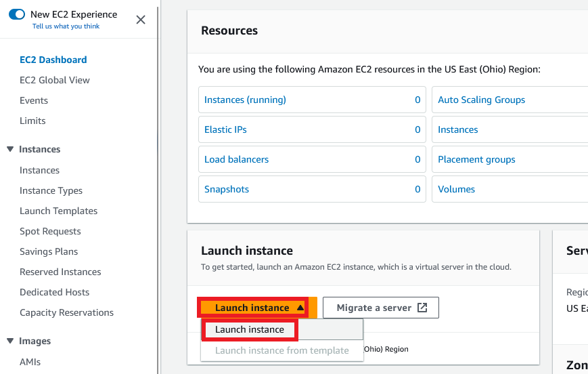Image resolution: width=588 pixels, height=374 pixels.
Task: Open Dedicated Hosts page
Action: point(54,292)
